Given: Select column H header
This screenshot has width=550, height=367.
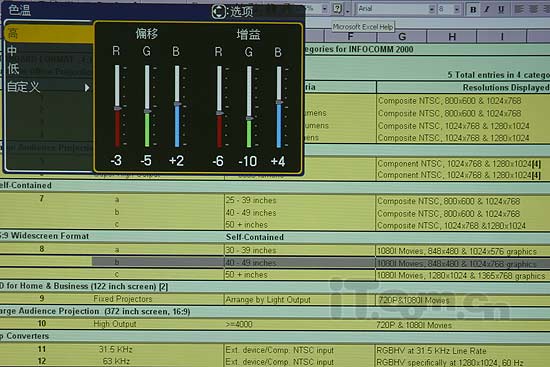Looking at the screenshot, I should point(452,36).
